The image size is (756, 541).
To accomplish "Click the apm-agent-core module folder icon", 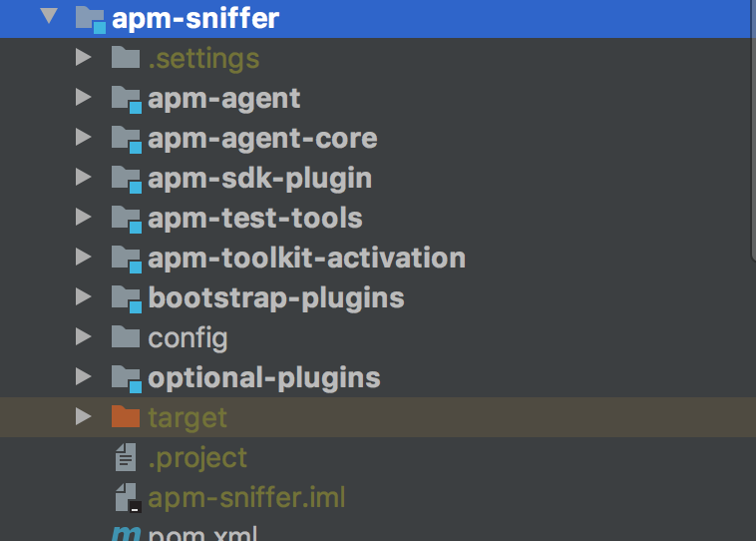I will coord(127,138).
